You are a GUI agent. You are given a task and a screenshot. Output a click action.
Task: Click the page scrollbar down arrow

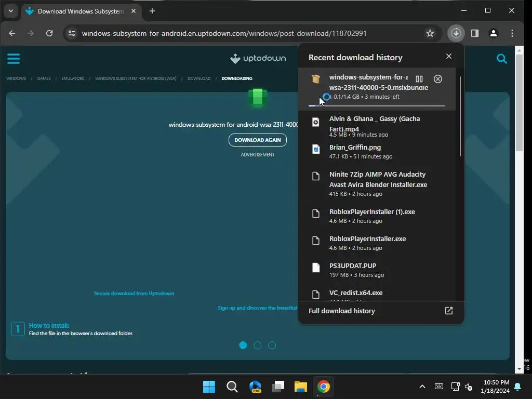pyautogui.click(x=519, y=369)
